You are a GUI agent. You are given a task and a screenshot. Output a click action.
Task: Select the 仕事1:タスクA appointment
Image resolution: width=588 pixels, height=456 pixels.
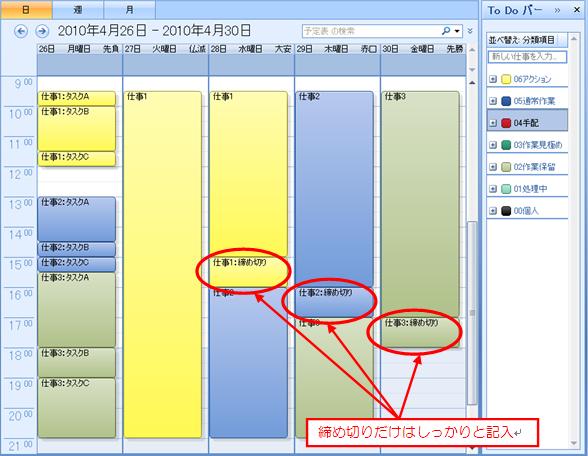coord(76,98)
